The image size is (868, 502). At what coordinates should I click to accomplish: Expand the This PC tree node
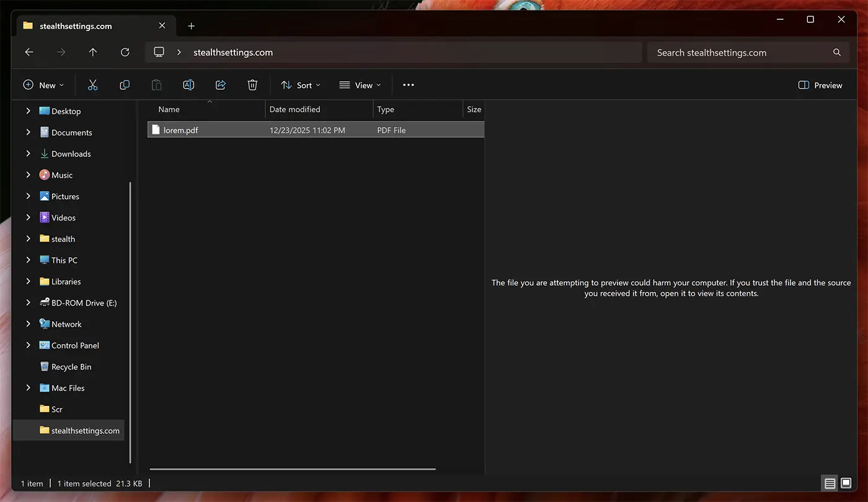pyautogui.click(x=28, y=260)
